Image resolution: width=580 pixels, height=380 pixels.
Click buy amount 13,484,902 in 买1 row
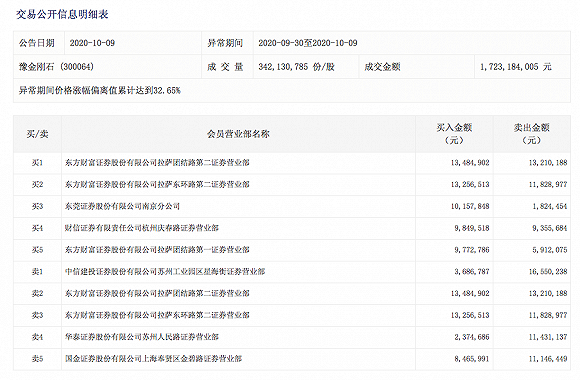[x=470, y=162]
